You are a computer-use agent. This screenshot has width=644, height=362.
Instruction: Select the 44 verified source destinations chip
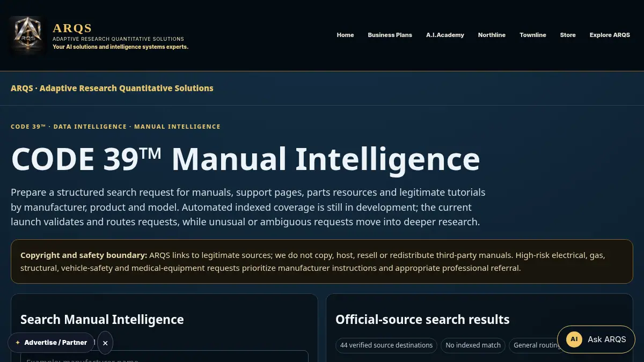[x=386, y=345]
